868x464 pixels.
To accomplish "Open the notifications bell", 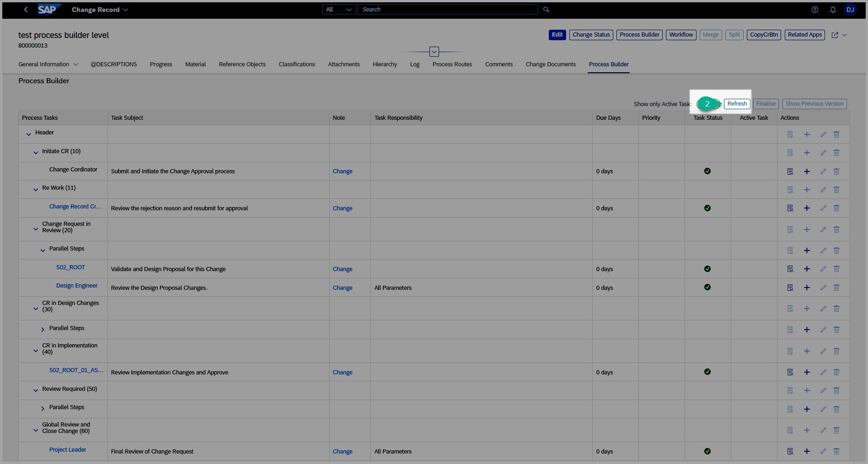I will 833,10.
